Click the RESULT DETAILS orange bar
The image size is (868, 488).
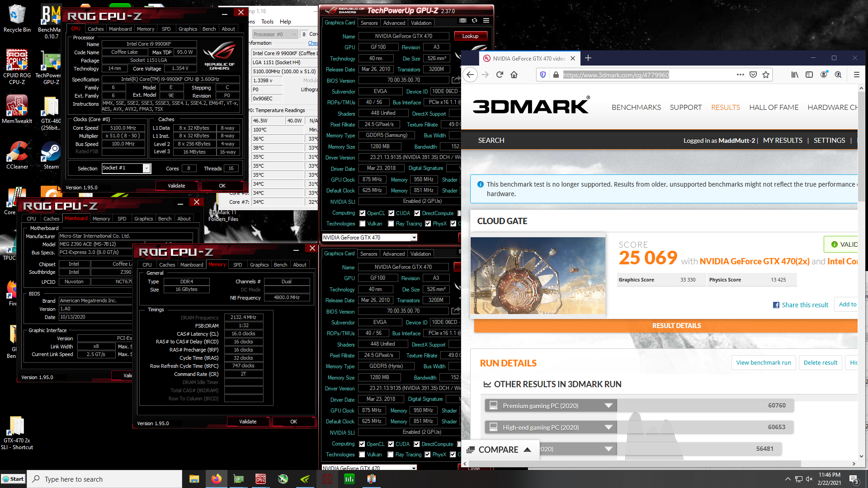coord(666,326)
